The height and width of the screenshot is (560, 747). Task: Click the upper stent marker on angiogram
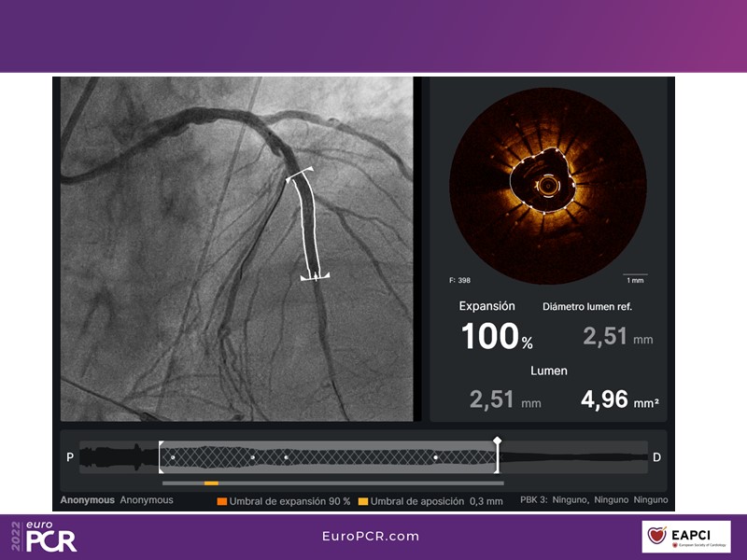click(301, 175)
